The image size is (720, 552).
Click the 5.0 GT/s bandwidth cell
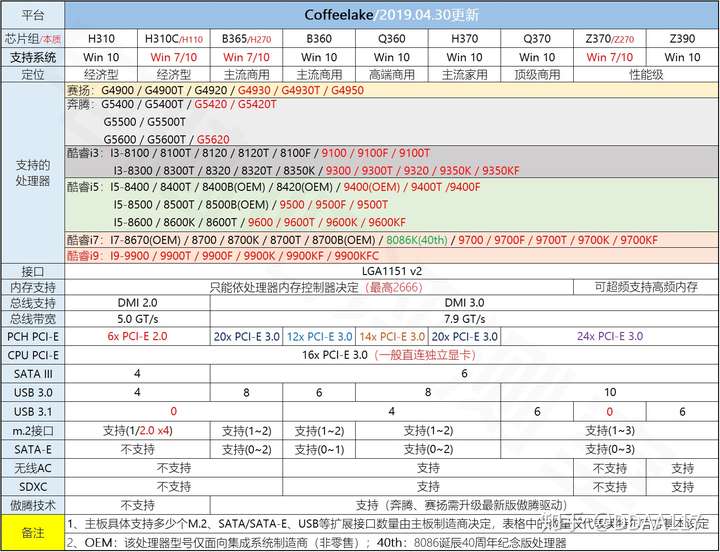coord(137,319)
